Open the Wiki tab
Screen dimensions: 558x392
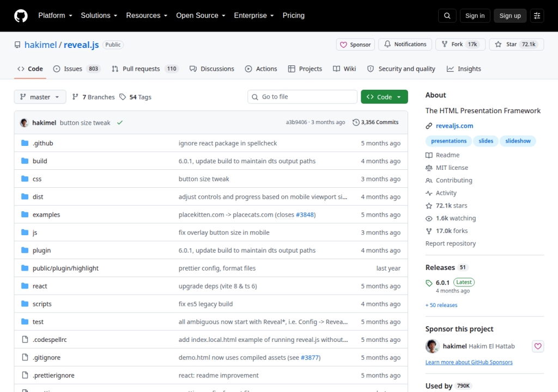pyautogui.click(x=344, y=69)
